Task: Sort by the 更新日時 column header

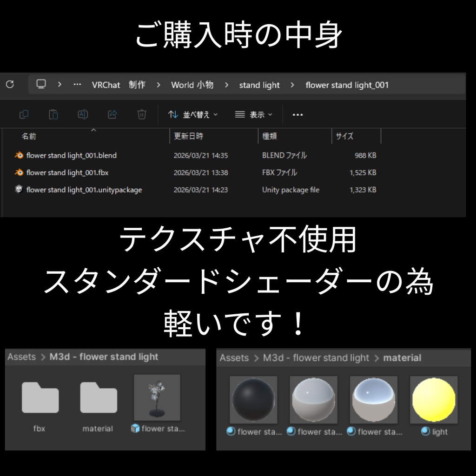Action: [188, 136]
